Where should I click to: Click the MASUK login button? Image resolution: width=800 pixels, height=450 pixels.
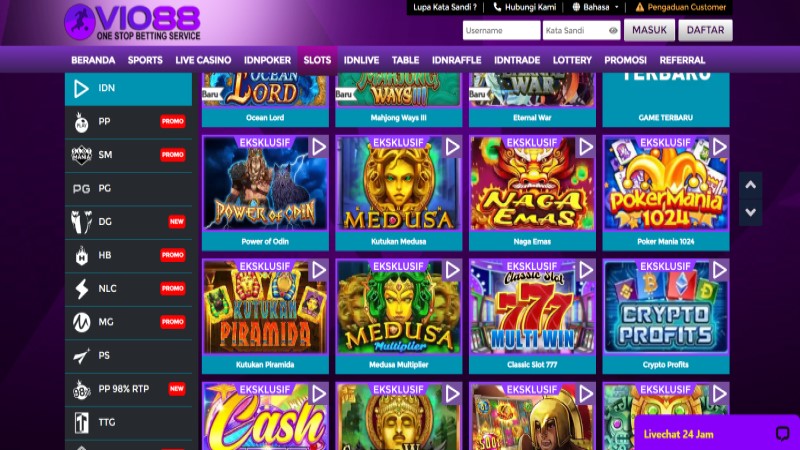[x=649, y=30]
